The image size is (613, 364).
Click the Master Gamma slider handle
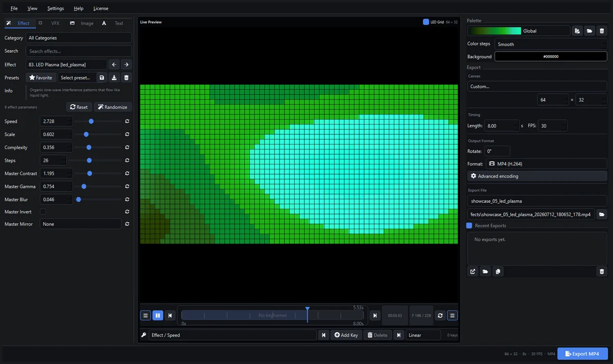pyautogui.click(x=84, y=186)
